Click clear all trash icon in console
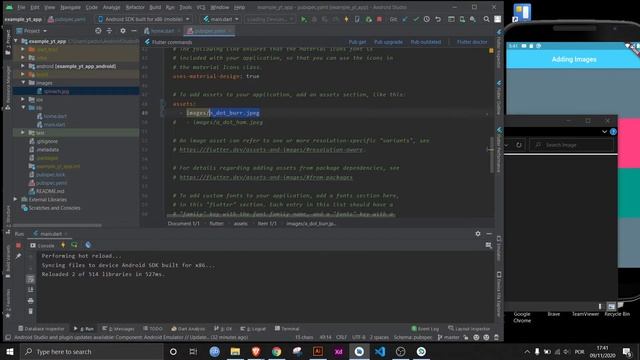640x360 pixels. click(31, 311)
